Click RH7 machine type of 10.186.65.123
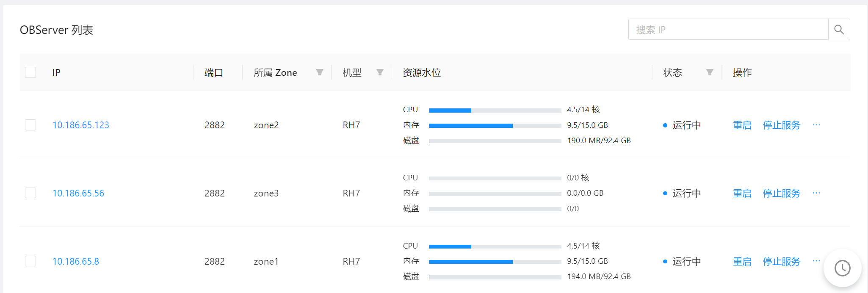 tap(351, 125)
